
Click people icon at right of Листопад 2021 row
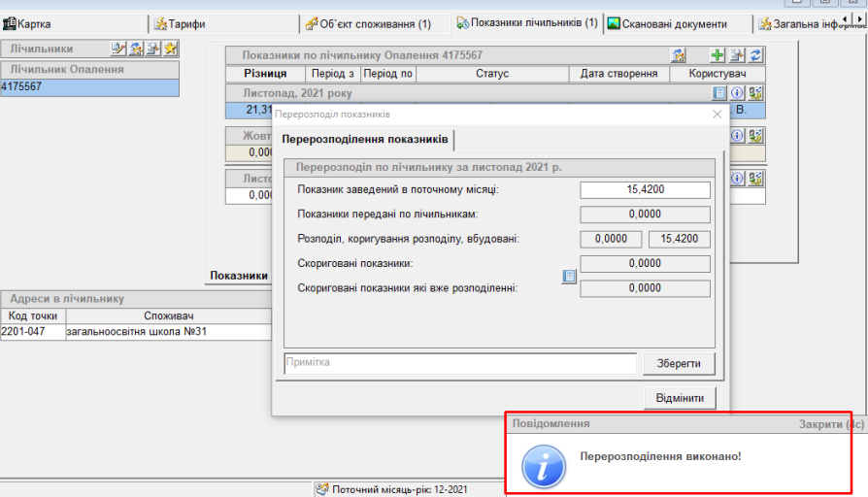pos(754,93)
